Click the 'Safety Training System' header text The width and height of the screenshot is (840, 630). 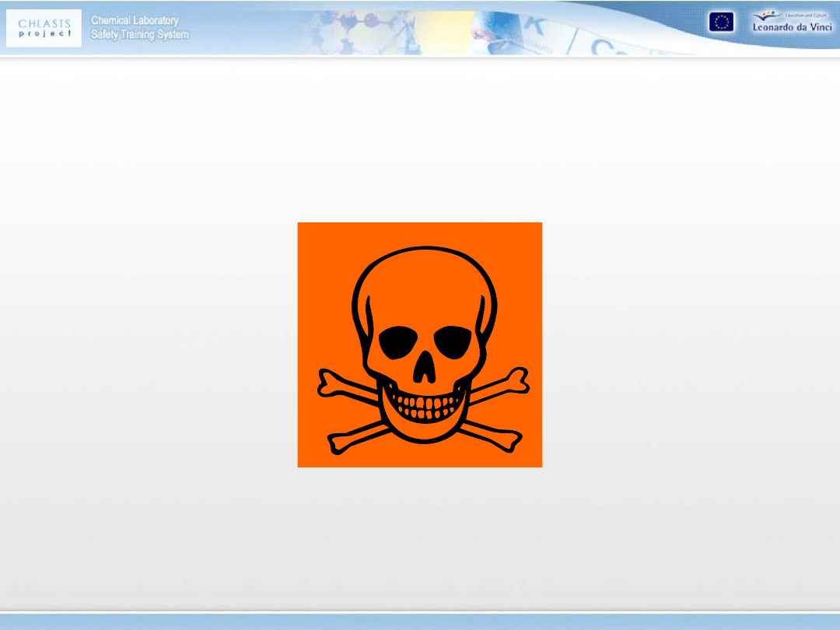click(139, 34)
